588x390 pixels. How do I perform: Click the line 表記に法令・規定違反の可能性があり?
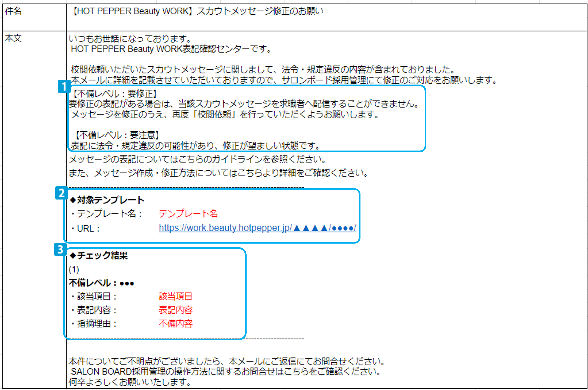[195, 145]
